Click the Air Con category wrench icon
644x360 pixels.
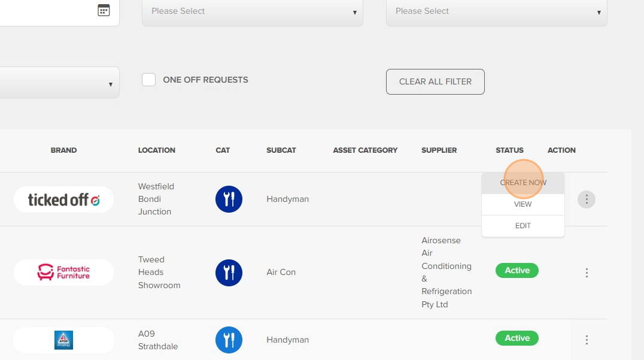click(229, 273)
